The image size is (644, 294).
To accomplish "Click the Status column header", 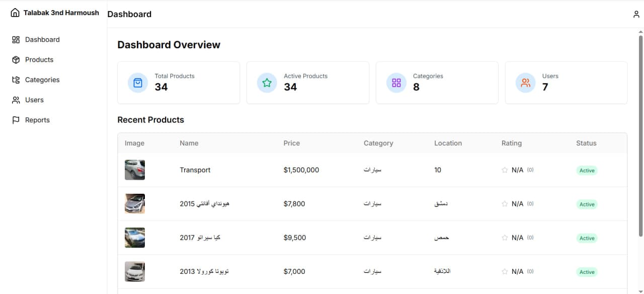I will click(586, 143).
